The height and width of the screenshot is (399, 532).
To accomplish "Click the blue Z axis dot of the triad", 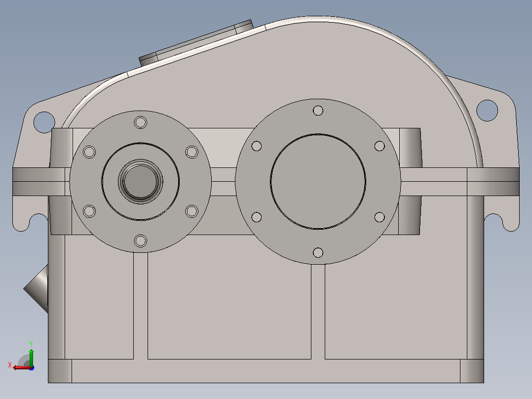I will pyautogui.click(x=32, y=368).
